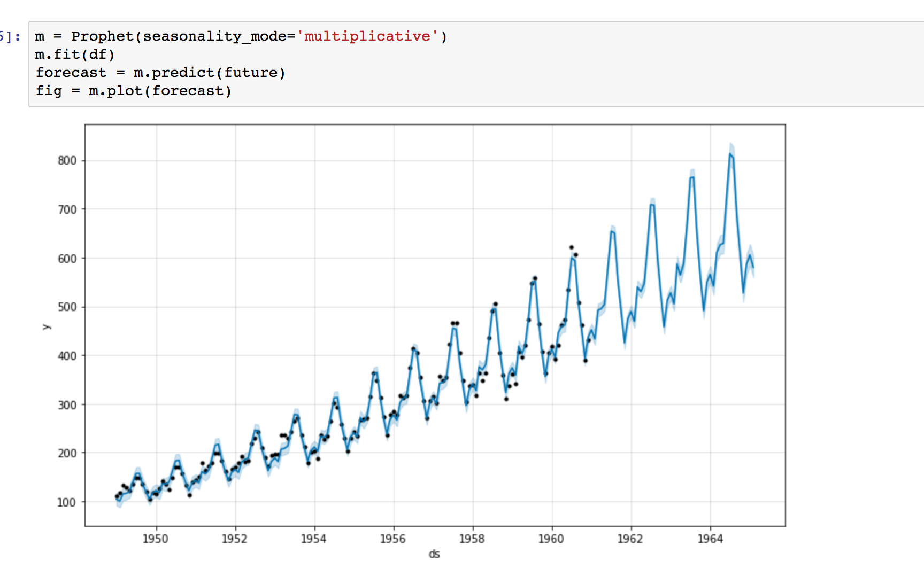The width and height of the screenshot is (924, 576).
Task: Click the 1960 x-axis tick label
Action: (x=551, y=539)
